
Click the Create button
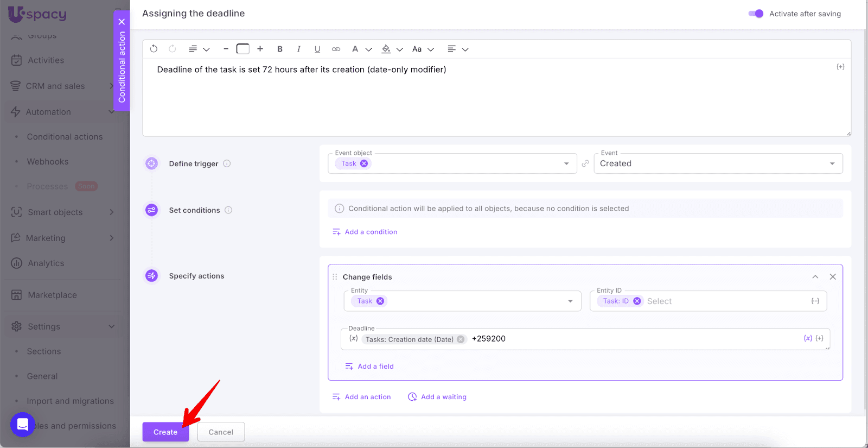(x=165, y=432)
